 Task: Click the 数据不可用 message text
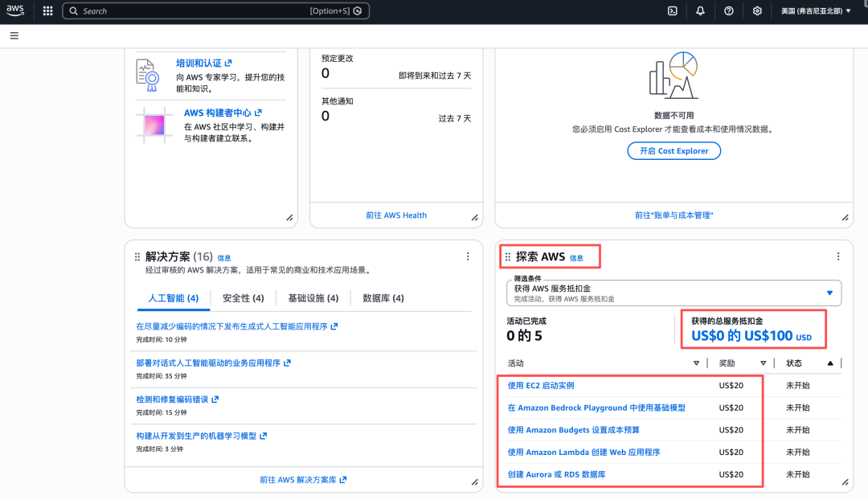click(674, 115)
